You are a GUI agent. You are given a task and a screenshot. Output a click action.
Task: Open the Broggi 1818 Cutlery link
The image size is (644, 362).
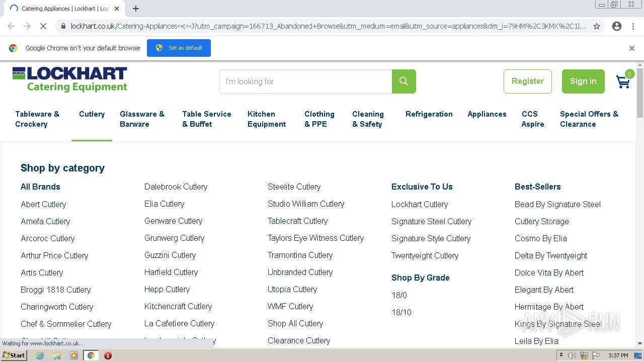[x=55, y=290]
